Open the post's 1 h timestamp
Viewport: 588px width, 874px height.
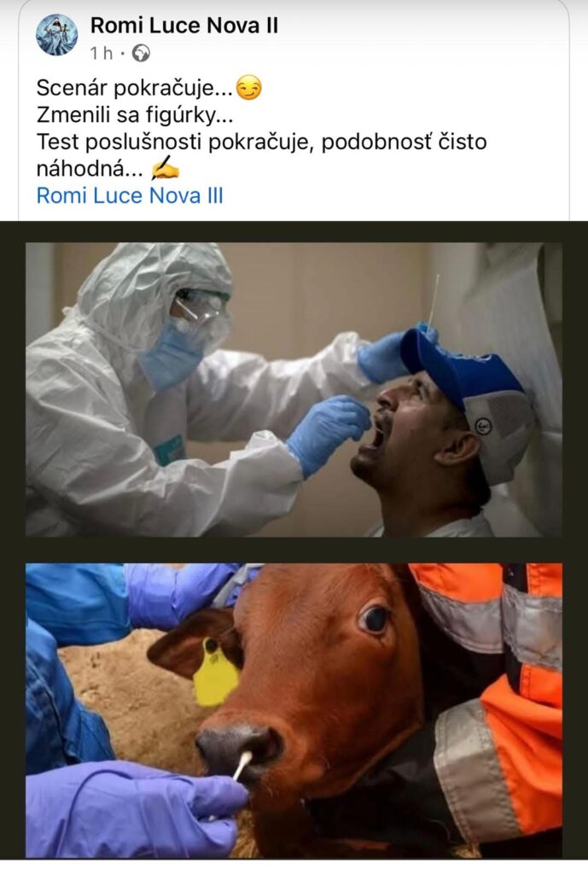(102, 54)
